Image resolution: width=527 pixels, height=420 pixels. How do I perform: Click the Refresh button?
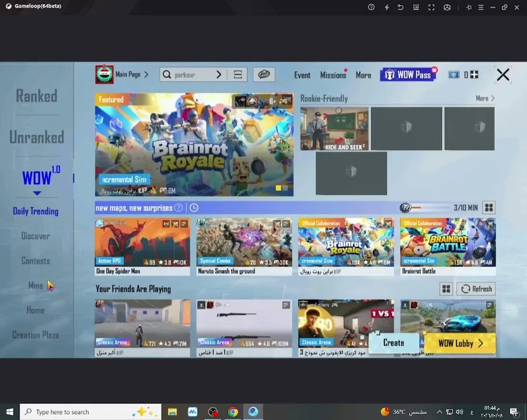[x=476, y=289]
